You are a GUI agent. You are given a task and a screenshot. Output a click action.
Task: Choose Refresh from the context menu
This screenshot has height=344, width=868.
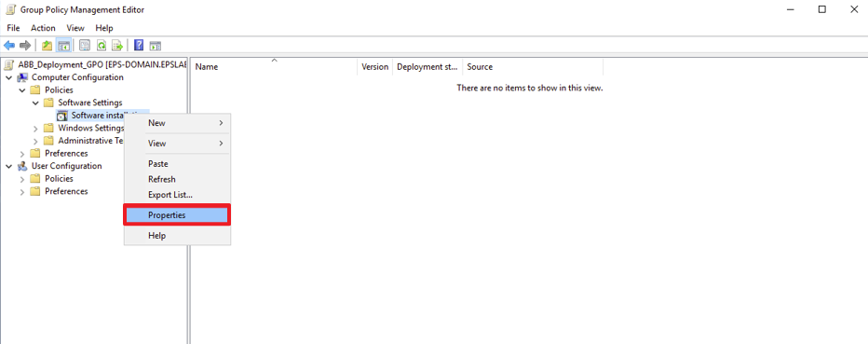click(177, 180)
